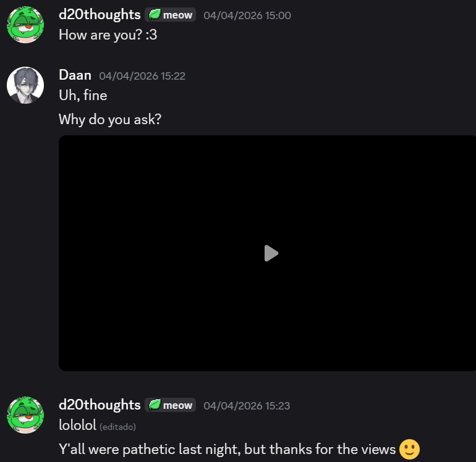The height and width of the screenshot is (462, 476).
Task: Click the d20thoughts username above "lololol"
Action: (x=100, y=405)
